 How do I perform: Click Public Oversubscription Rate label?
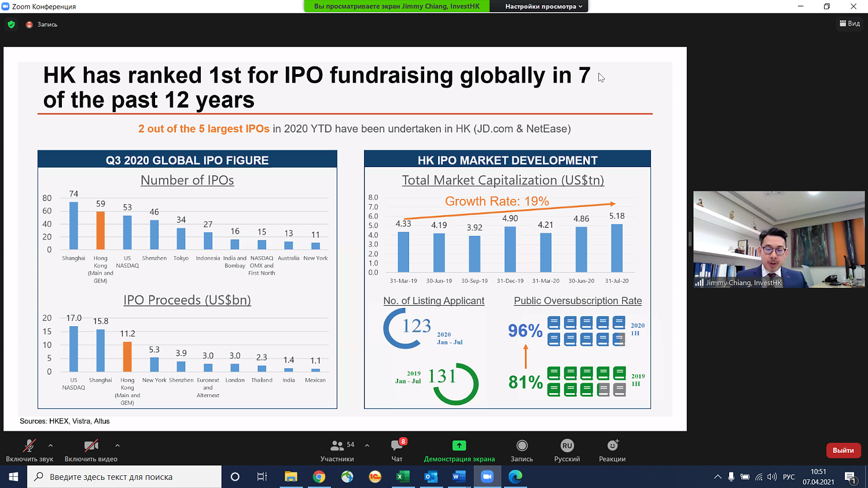pos(578,301)
